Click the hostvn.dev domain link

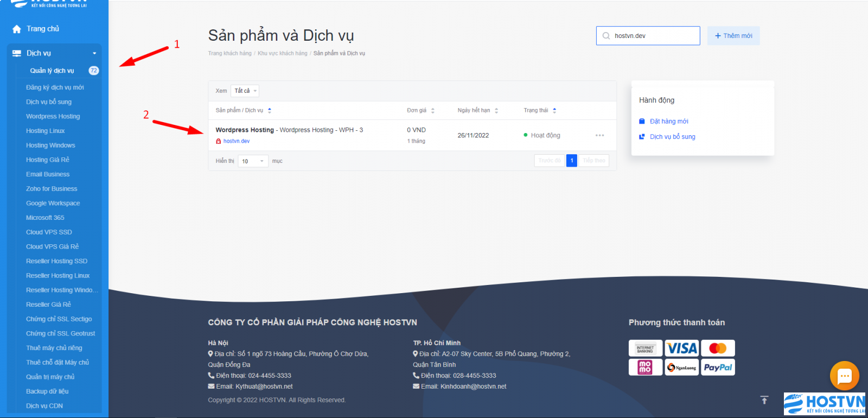pyautogui.click(x=237, y=141)
